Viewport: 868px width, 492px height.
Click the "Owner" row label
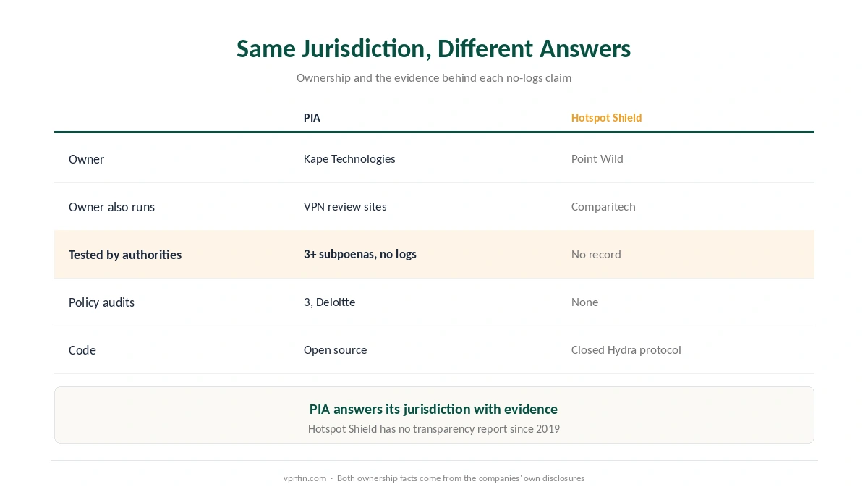coord(86,159)
